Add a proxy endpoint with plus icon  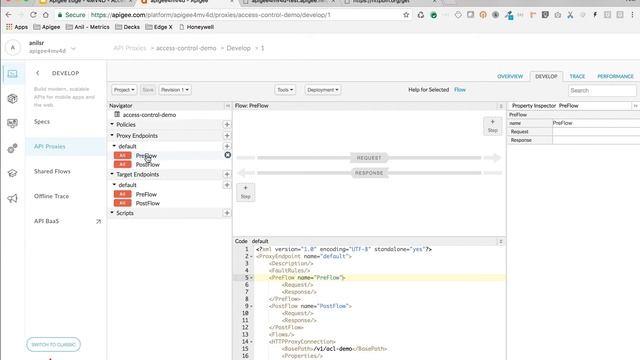pyautogui.click(x=227, y=136)
